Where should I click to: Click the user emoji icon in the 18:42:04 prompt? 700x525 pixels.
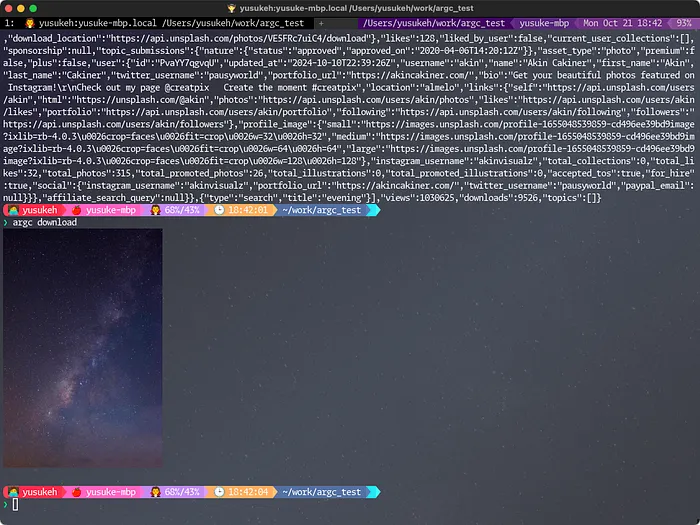click(x=13, y=492)
